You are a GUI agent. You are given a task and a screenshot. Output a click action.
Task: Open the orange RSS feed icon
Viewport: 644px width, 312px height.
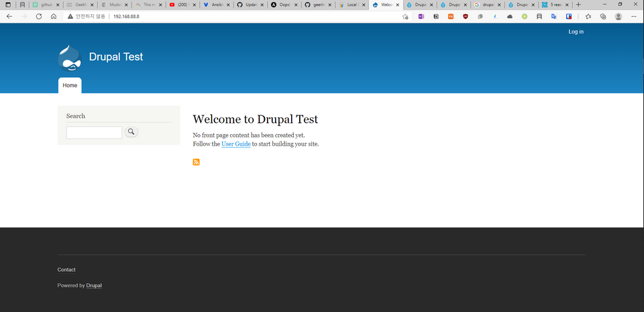(x=197, y=162)
